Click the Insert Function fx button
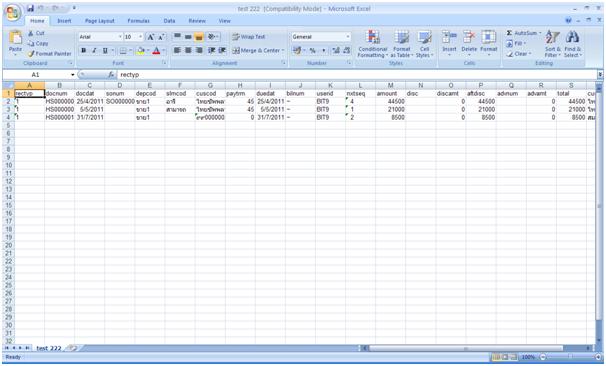 [x=111, y=75]
